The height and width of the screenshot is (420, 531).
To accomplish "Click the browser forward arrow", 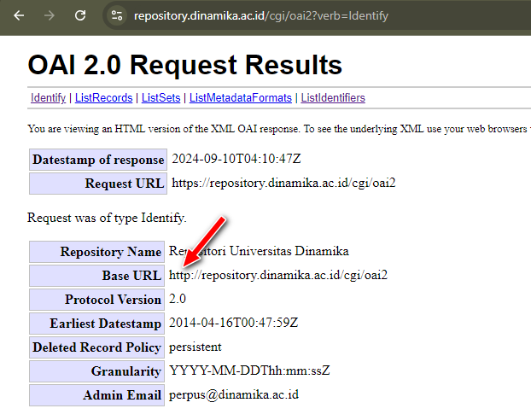I will (x=50, y=15).
